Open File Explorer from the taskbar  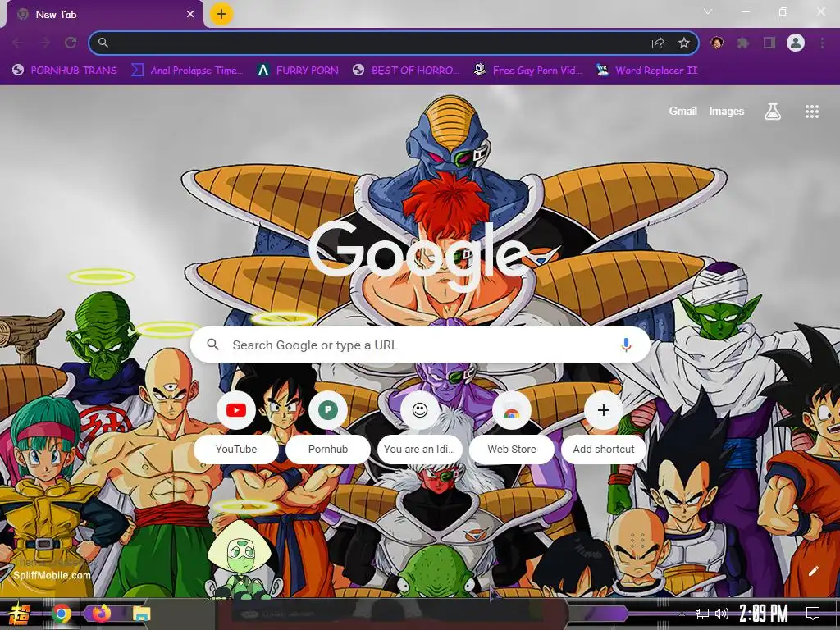click(141, 614)
